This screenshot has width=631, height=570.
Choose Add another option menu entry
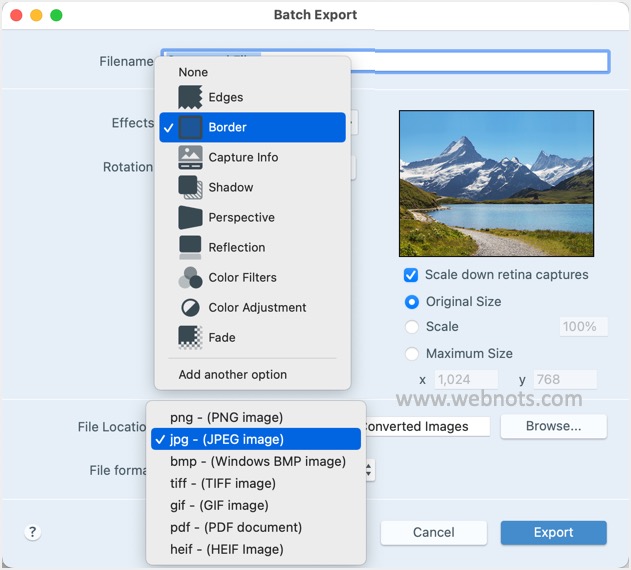tap(233, 375)
